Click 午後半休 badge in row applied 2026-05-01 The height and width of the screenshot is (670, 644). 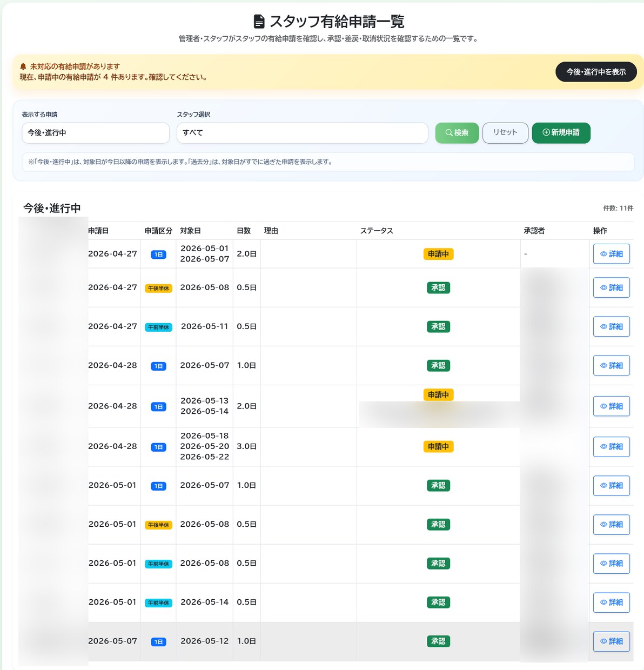(x=158, y=525)
